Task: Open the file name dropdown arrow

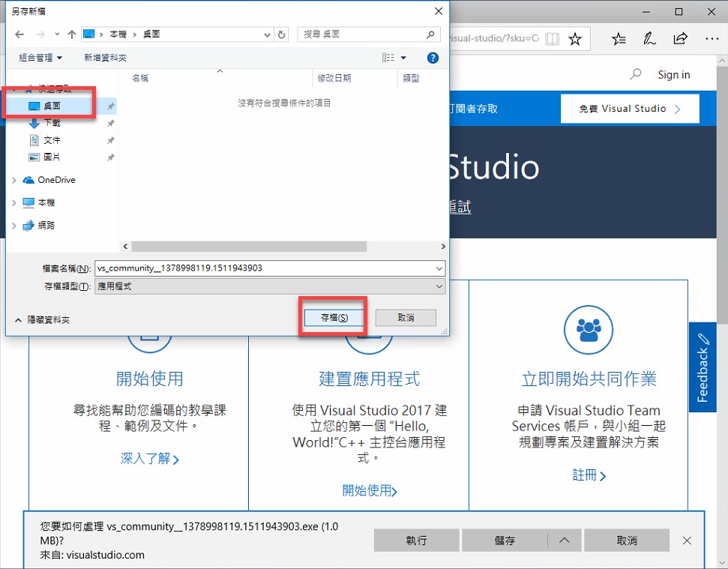Action: [439, 268]
